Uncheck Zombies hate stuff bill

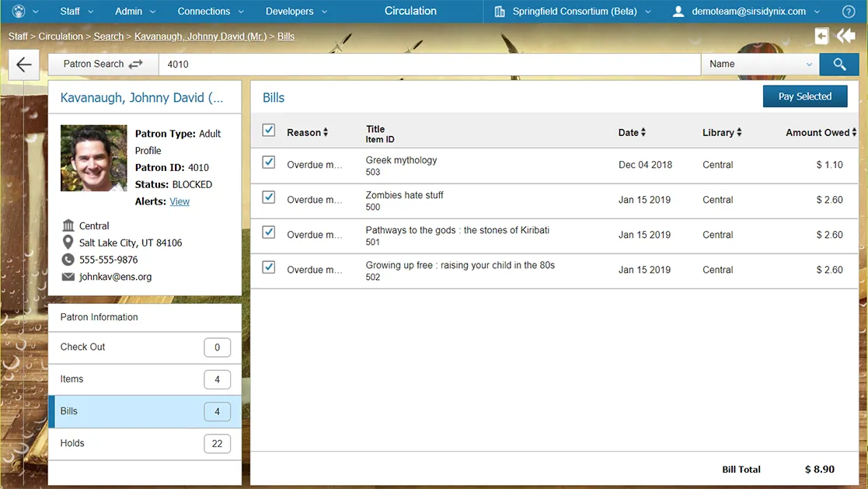point(269,197)
